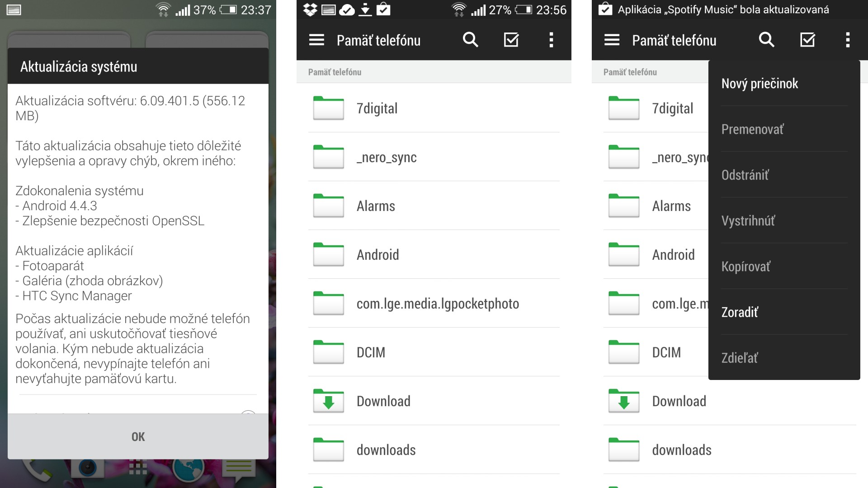Viewport: 868px width, 488px height.
Task: Tap the hamburger menu icon in the right screen
Action: pyautogui.click(x=612, y=40)
